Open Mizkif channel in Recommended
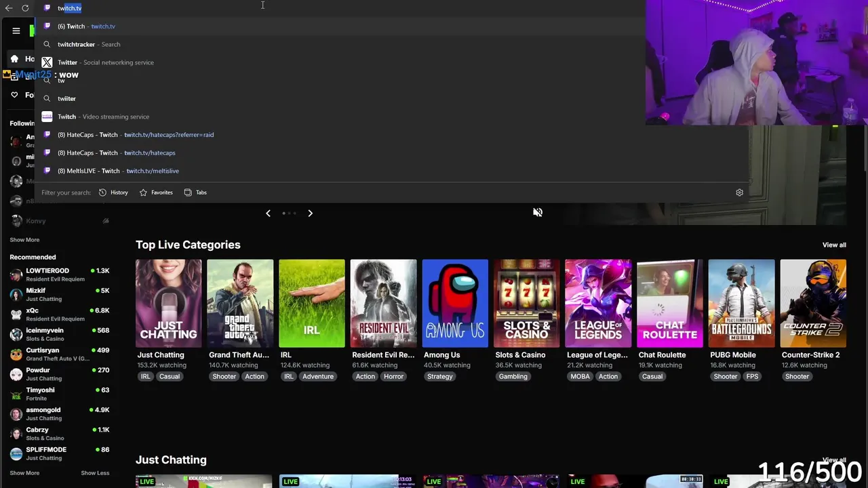 click(60, 294)
